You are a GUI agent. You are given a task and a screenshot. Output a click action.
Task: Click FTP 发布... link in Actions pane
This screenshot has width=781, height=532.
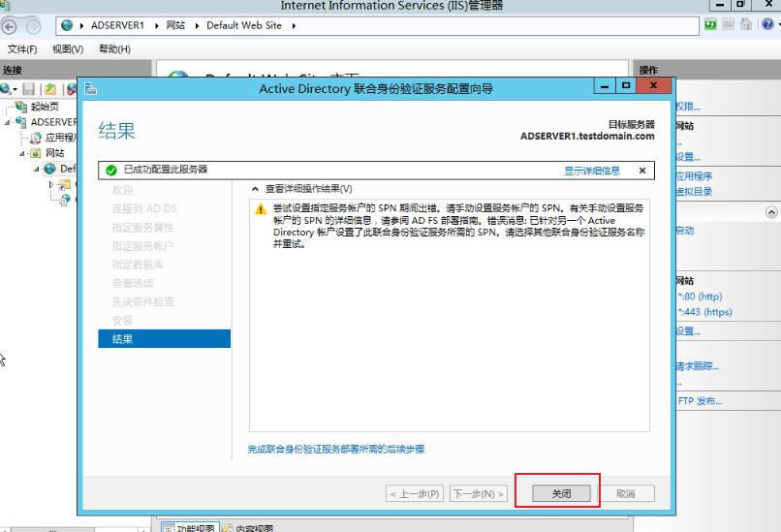[x=700, y=401]
